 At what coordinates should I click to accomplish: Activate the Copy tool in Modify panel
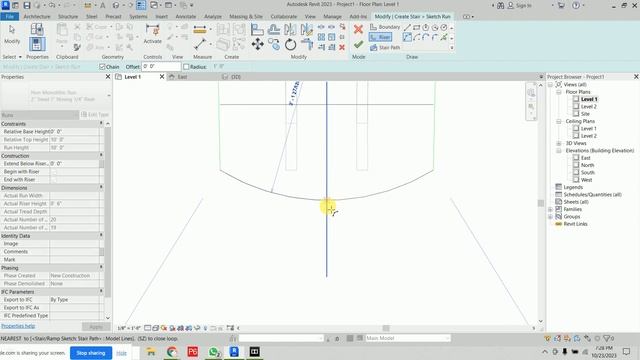(x=273, y=44)
